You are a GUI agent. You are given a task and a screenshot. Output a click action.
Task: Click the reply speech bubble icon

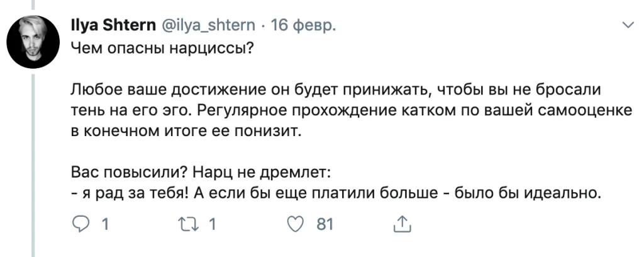coord(80,224)
